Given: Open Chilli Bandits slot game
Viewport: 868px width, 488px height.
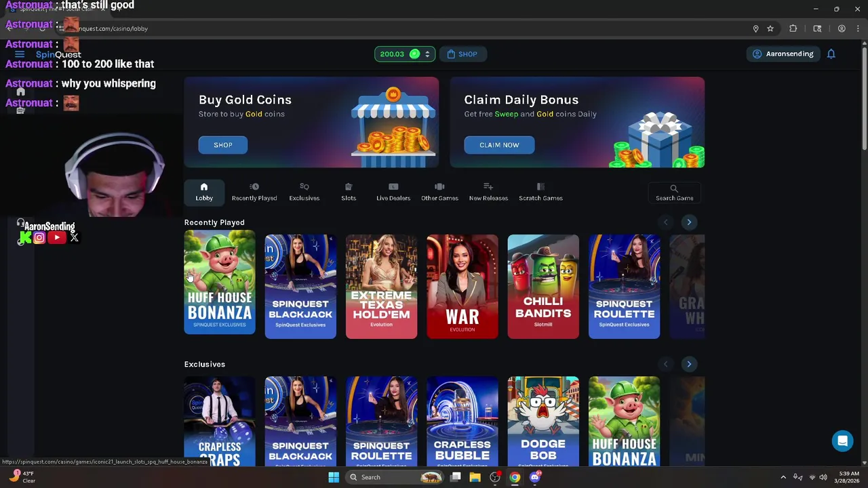Looking at the screenshot, I should point(543,286).
